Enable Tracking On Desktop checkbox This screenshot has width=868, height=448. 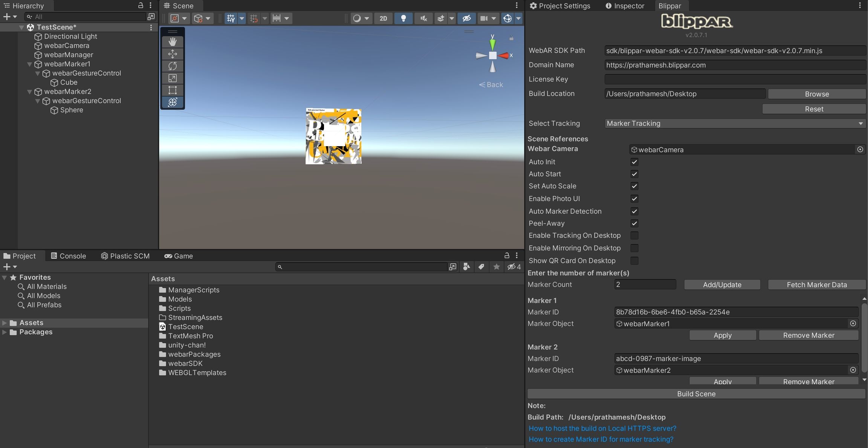point(634,235)
